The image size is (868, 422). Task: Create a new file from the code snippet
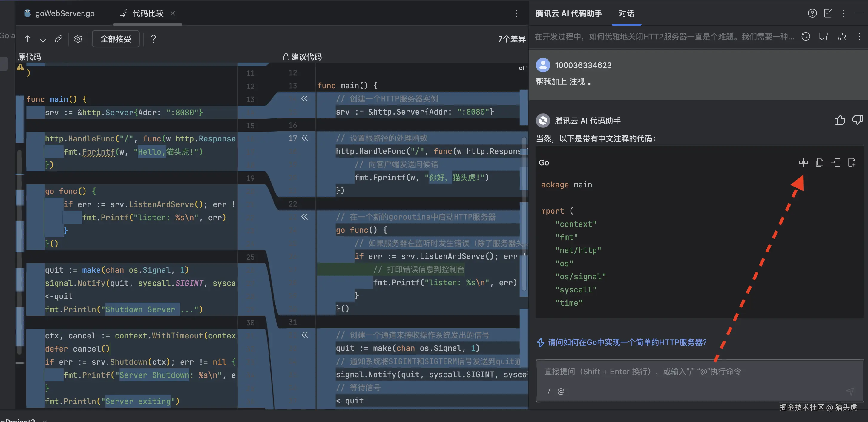(852, 162)
